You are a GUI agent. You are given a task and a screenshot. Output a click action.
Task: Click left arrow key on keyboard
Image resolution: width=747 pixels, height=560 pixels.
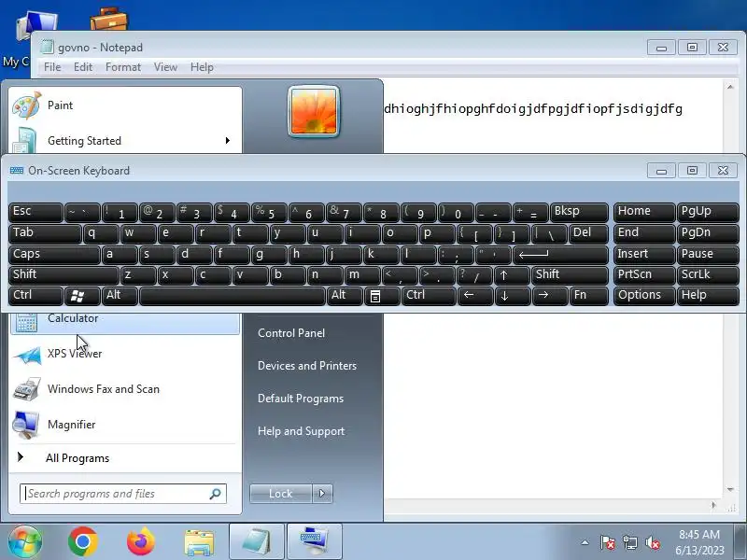tap(475, 296)
